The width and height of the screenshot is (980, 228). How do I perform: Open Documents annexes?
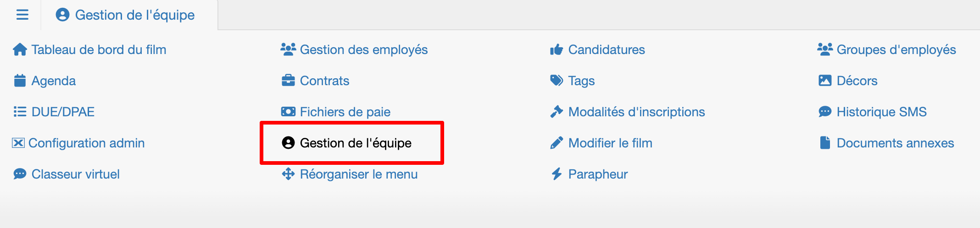tap(886, 143)
